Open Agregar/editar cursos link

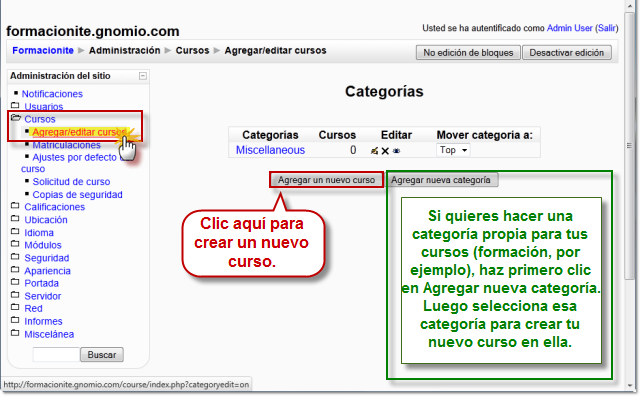click(79, 132)
